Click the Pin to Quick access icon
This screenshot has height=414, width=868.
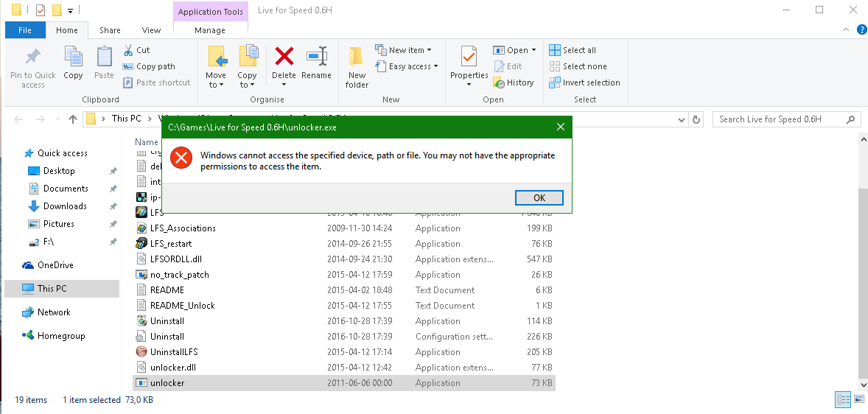(x=32, y=57)
